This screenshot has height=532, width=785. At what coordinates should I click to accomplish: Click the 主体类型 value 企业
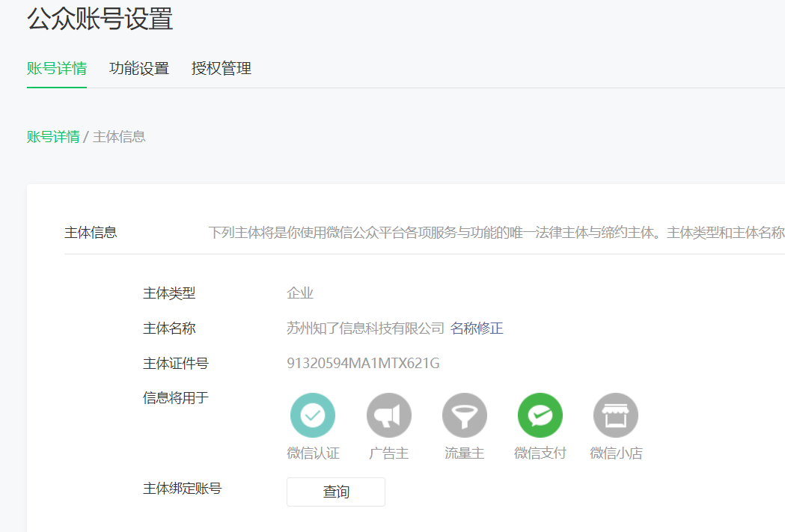(300, 293)
